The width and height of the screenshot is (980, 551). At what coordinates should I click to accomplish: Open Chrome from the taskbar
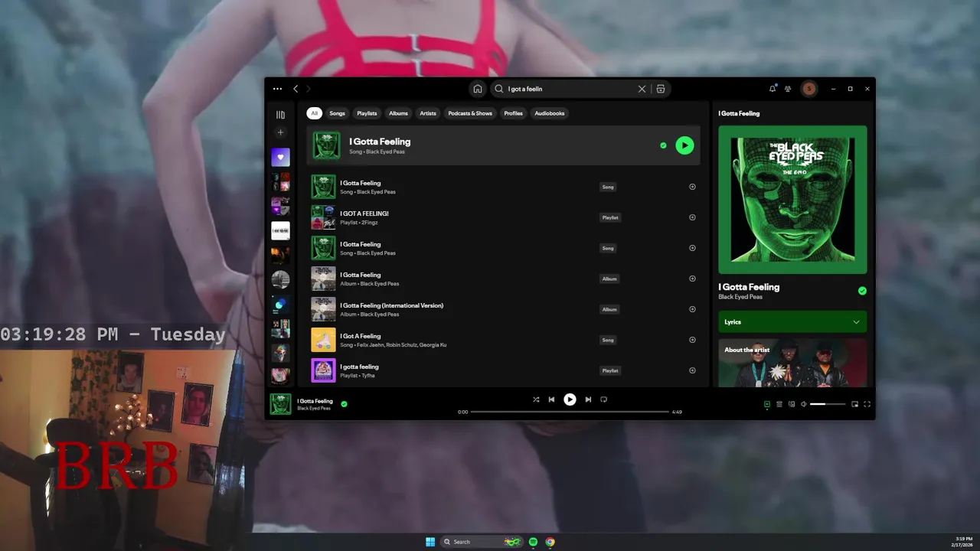[x=550, y=542]
